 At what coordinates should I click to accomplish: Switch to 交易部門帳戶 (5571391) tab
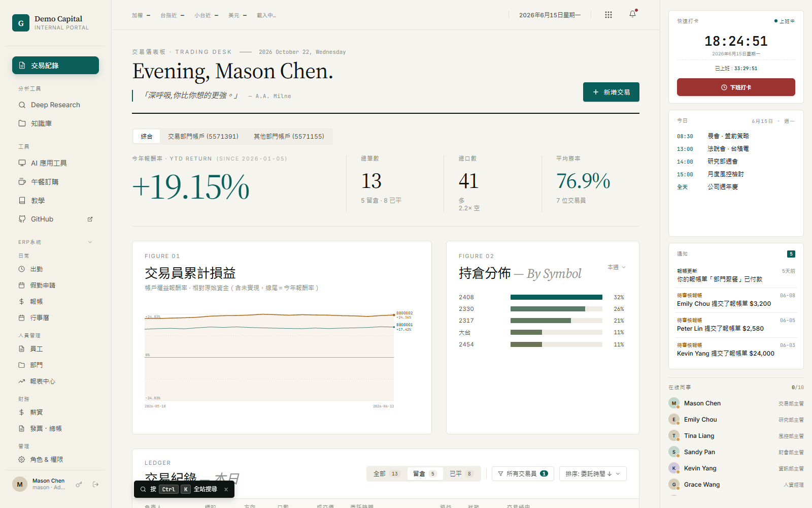tap(203, 136)
